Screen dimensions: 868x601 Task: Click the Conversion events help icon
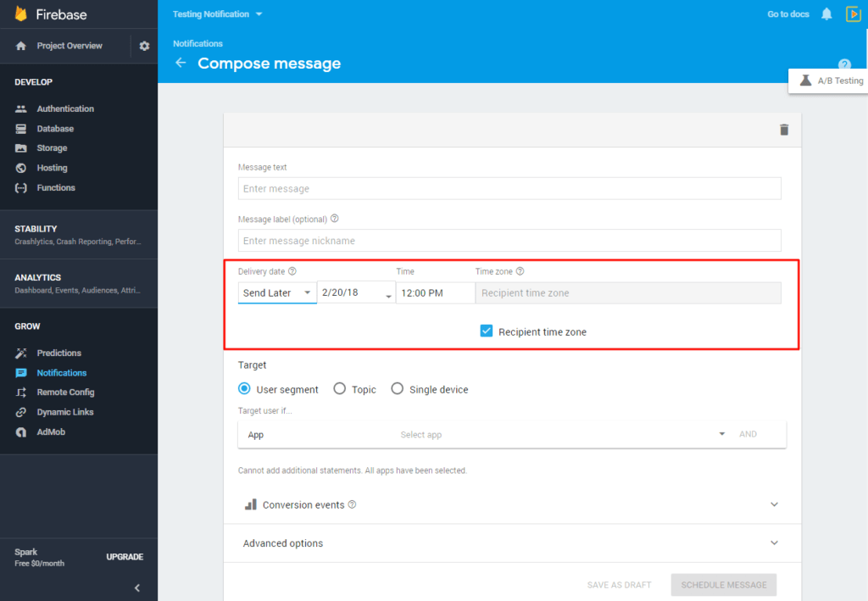352,504
